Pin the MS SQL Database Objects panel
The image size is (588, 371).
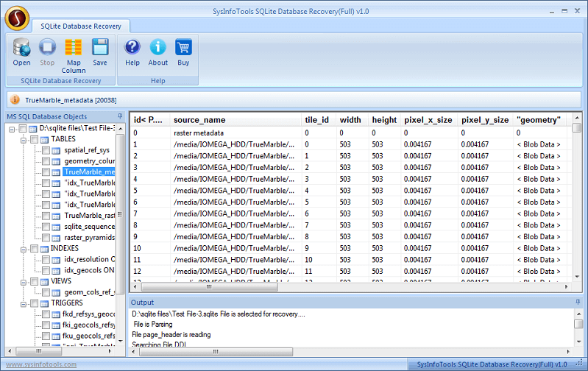120,116
